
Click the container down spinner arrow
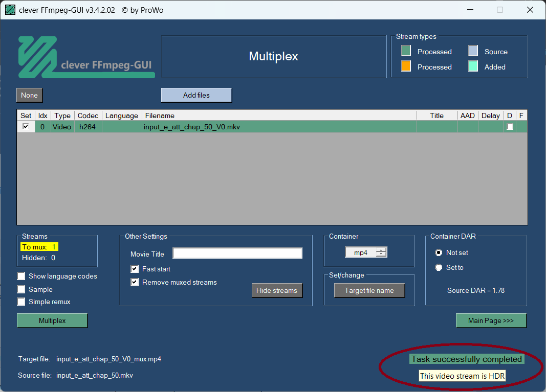(381, 255)
